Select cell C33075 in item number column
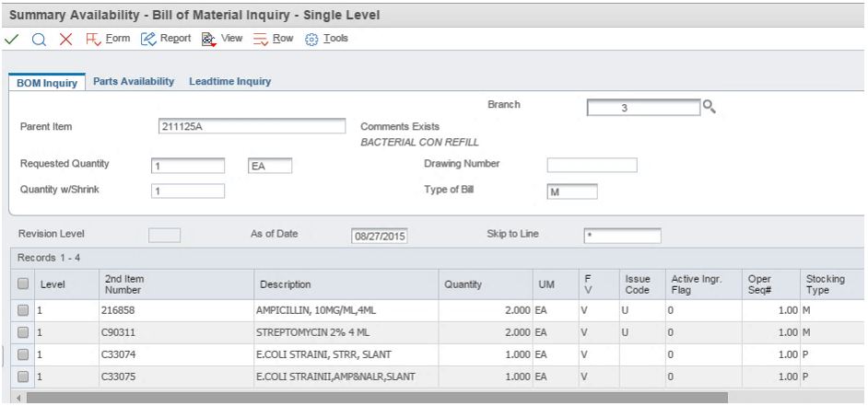 point(177,377)
